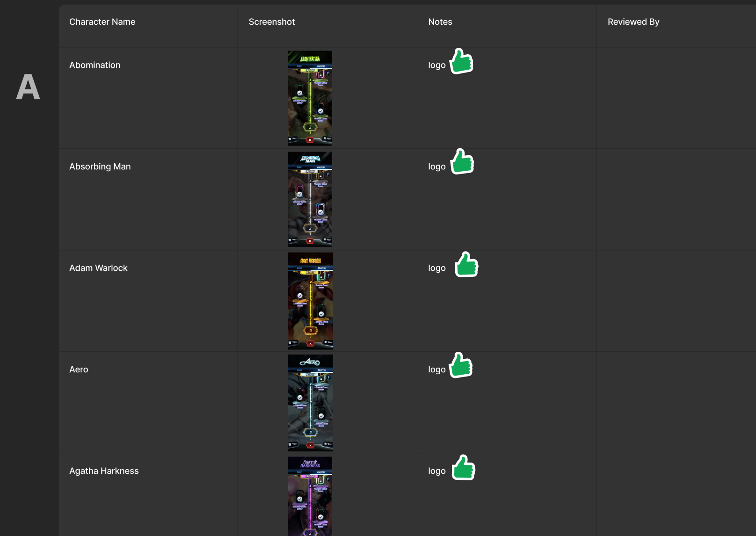
Task: Click the thumbs-up sticker in Abomination row
Action: 461,61
